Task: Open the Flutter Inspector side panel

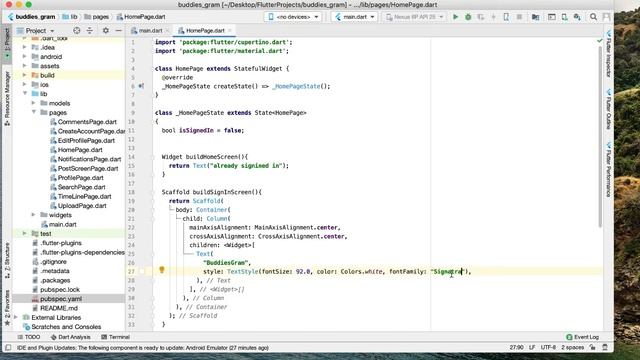Action: coord(609,53)
